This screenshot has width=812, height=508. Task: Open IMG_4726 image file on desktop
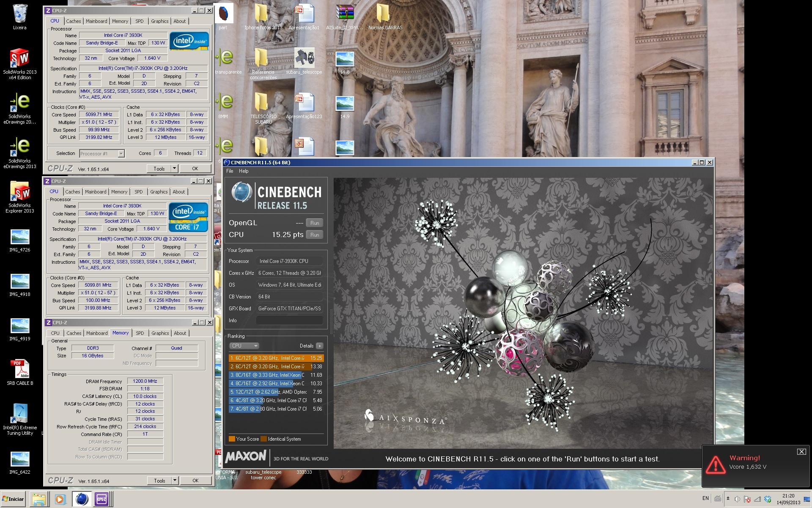[x=19, y=240]
